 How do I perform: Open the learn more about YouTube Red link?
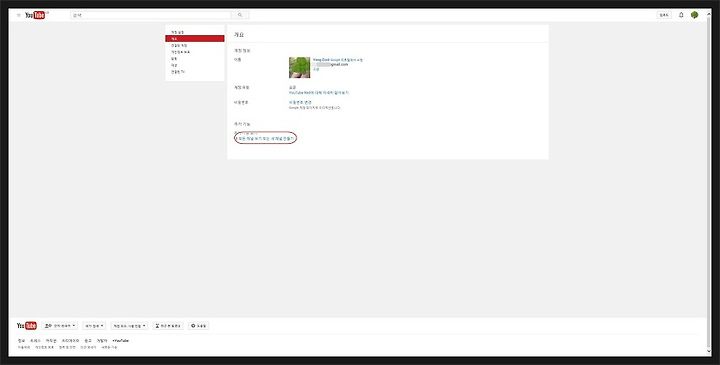pyautogui.click(x=319, y=93)
